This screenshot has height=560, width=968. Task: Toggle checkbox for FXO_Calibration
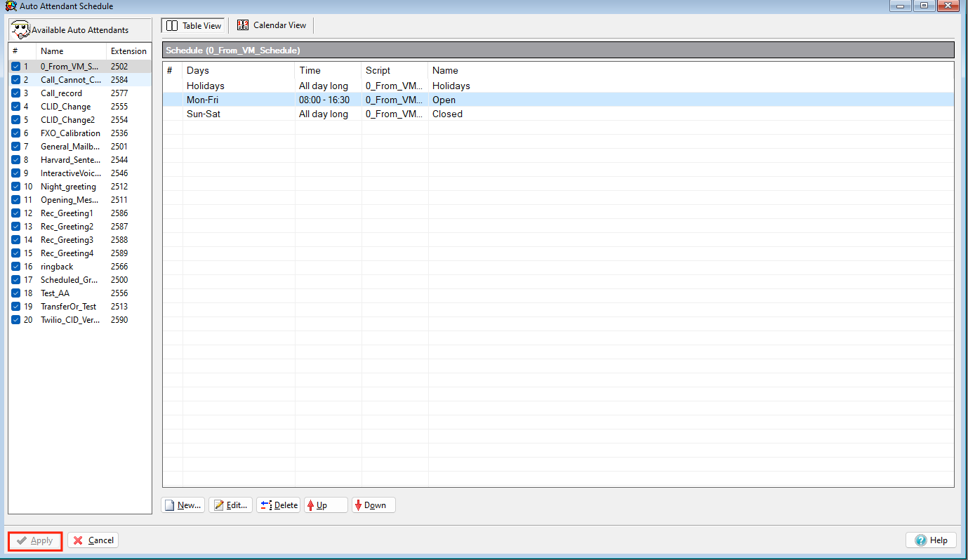(16, 133)
